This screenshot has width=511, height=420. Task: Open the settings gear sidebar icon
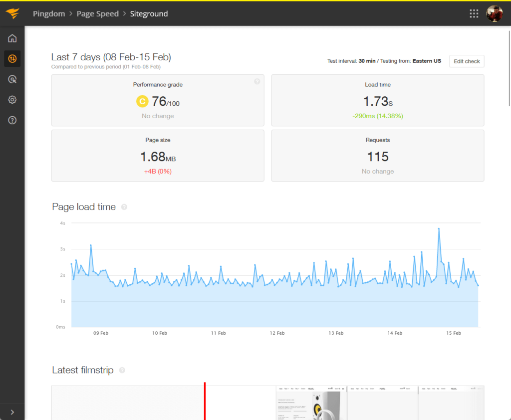pyautogui.click(x=12, y=100)
